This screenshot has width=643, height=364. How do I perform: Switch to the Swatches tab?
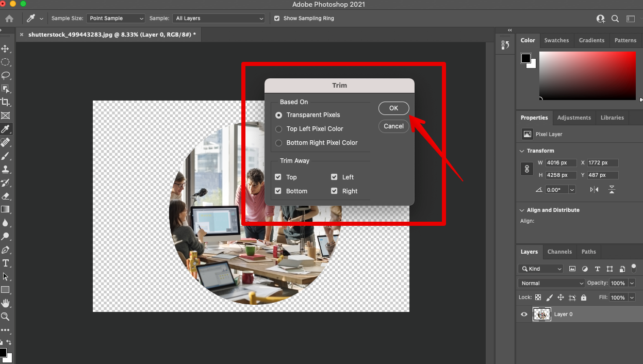[x=556, y=40]
